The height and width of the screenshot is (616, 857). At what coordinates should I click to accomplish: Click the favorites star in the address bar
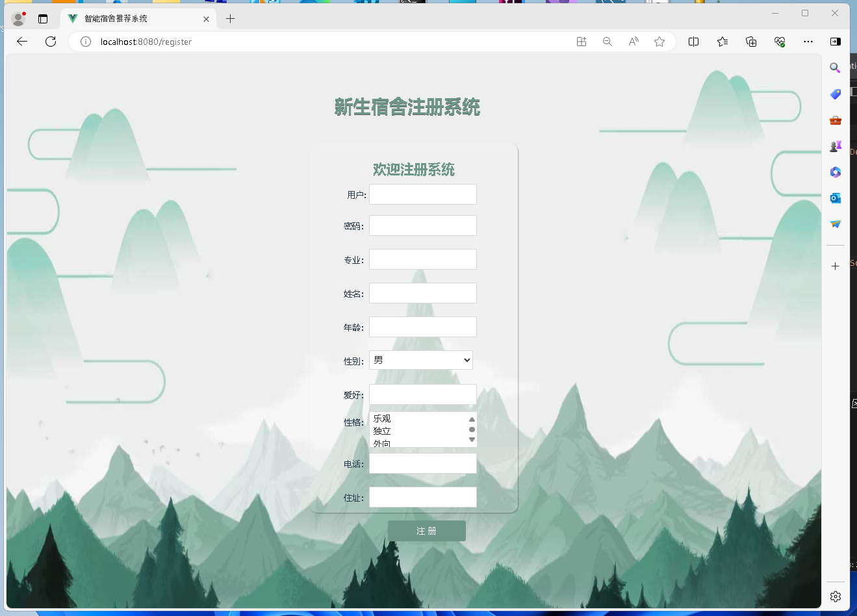pos(659,42)
